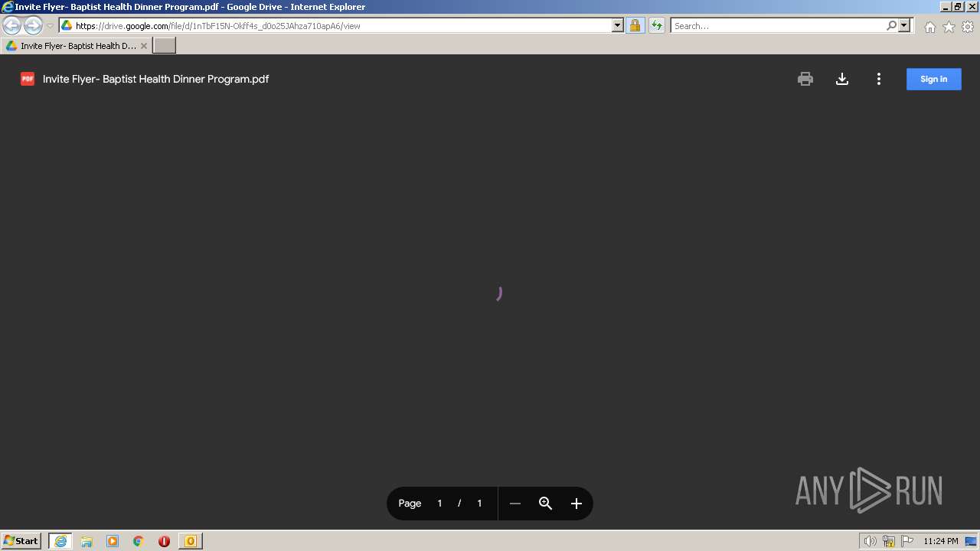Zoom out with the minus icon
980x551 pixels.
coord(515,504)
